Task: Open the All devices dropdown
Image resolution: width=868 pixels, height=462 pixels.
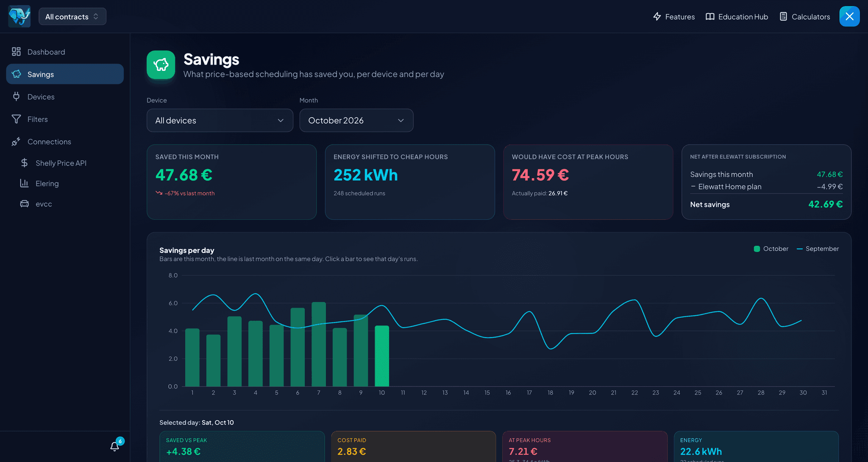Action: tap(220, 120)
